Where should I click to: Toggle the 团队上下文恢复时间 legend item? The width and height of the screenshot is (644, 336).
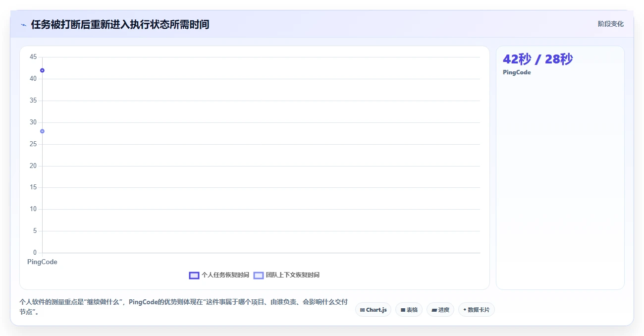(x=286, y=275)
